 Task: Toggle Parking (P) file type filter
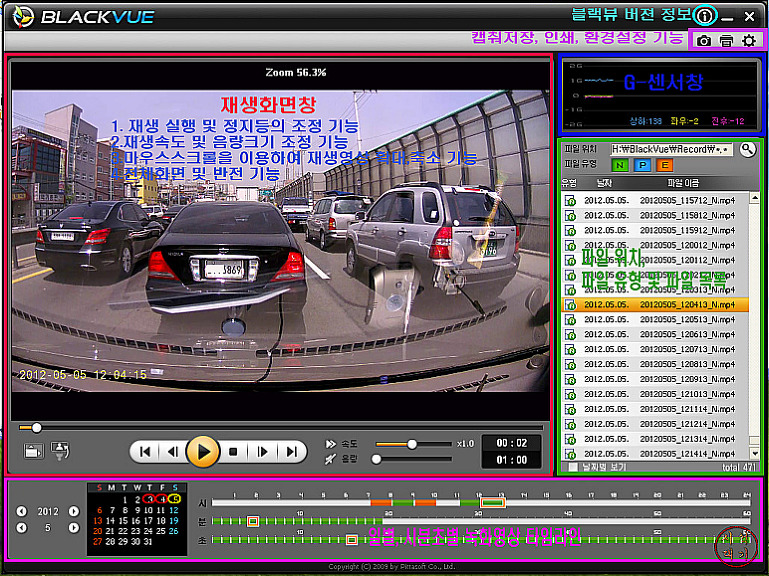(x=642, y=165)
